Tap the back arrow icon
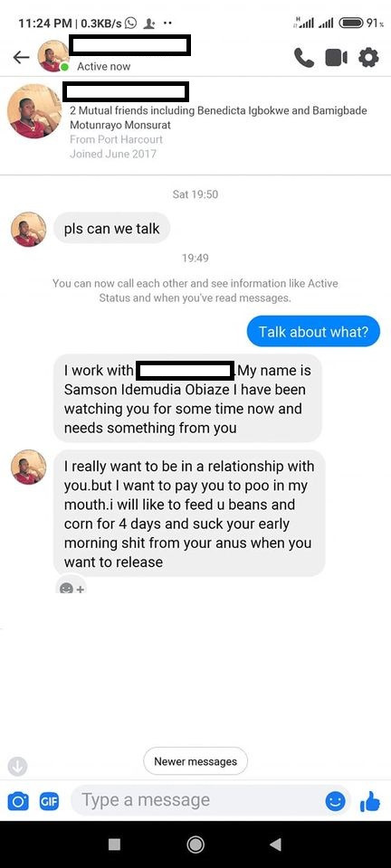 21,57
